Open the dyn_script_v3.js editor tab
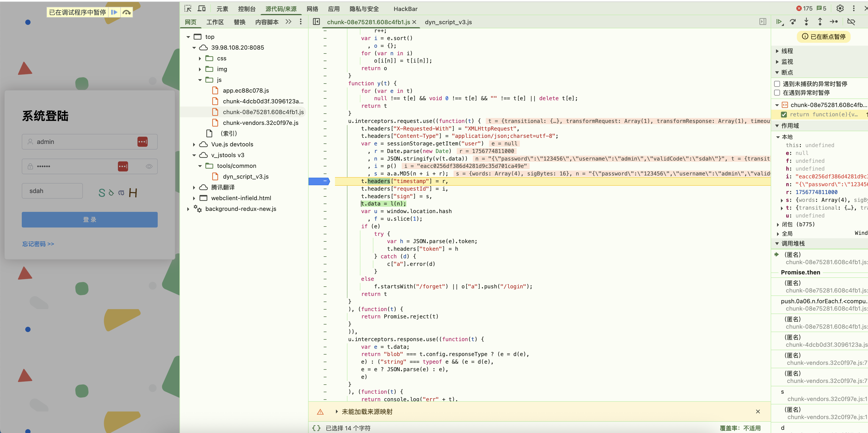The width and height of the screenshot is (868, 433). tap(448, 22)
